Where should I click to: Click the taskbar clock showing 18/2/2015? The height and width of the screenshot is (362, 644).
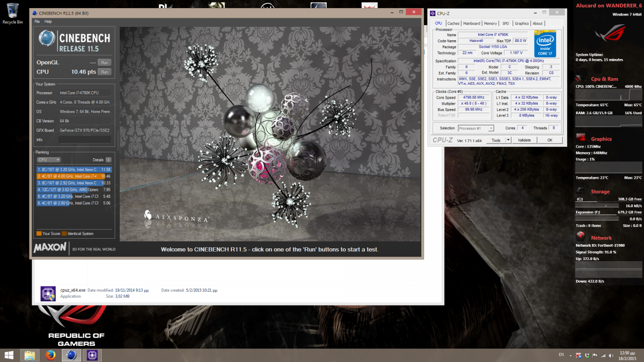tap(626, 355)
